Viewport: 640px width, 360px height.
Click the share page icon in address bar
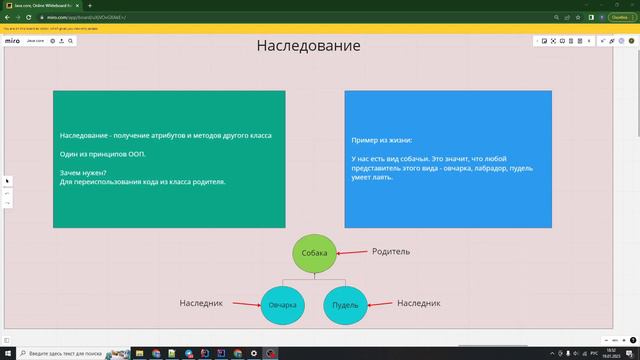pos(567,18)
